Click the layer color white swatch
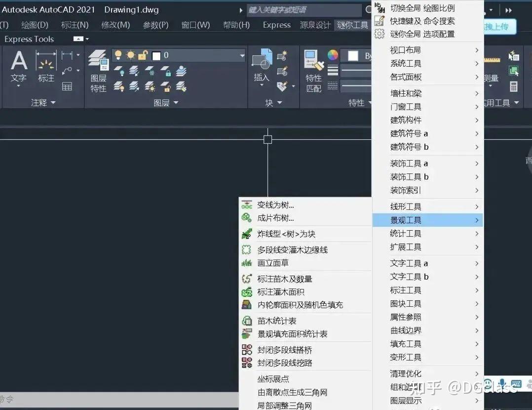This screenshot has height=410, width=532. 156,56
